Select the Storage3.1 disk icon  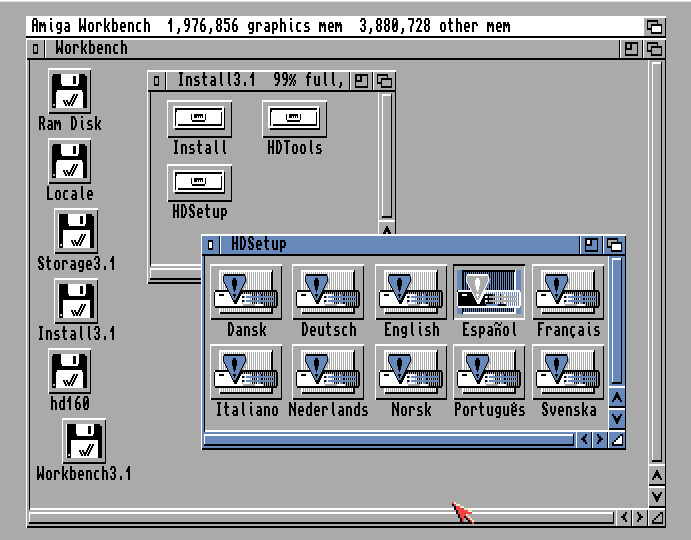pyautogui.click(x=76, y=232)
